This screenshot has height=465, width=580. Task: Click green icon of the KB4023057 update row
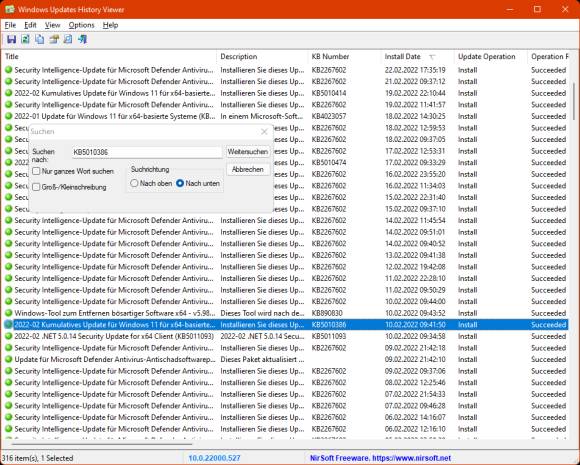pyautogui.click(x=9, y=116)
